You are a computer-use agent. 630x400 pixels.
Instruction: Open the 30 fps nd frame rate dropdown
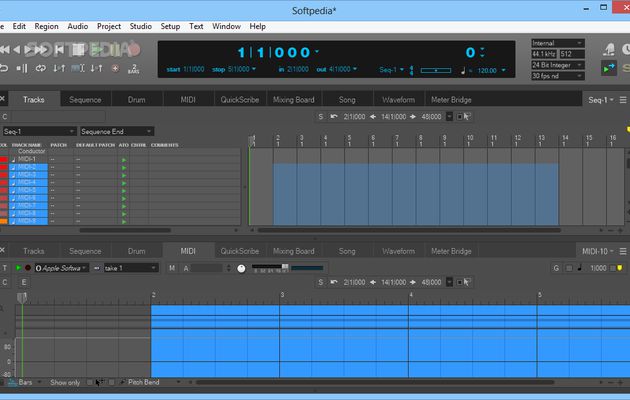click(558, 76)
